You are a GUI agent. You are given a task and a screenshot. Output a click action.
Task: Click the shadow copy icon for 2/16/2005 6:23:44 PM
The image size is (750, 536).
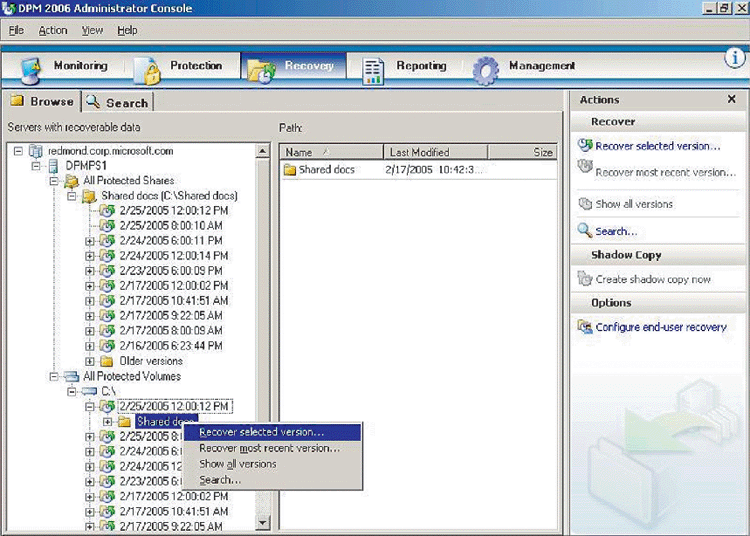[107, 346]
